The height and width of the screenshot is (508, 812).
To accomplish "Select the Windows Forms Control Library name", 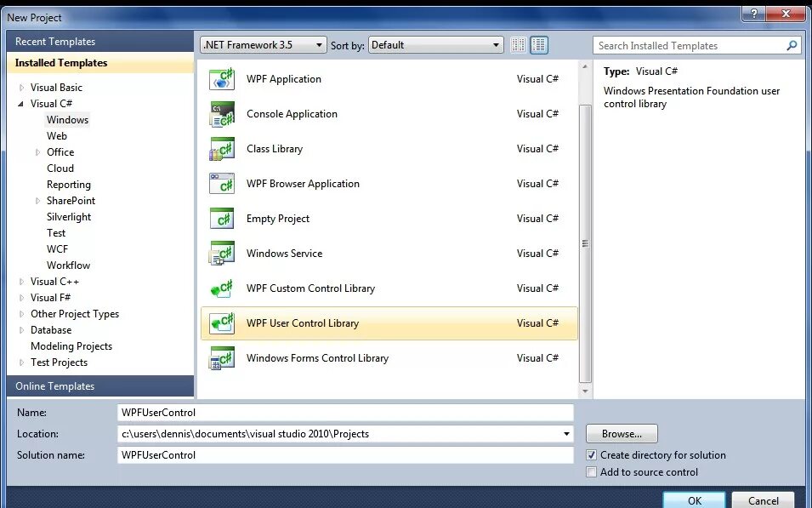I will coord(317,358).
